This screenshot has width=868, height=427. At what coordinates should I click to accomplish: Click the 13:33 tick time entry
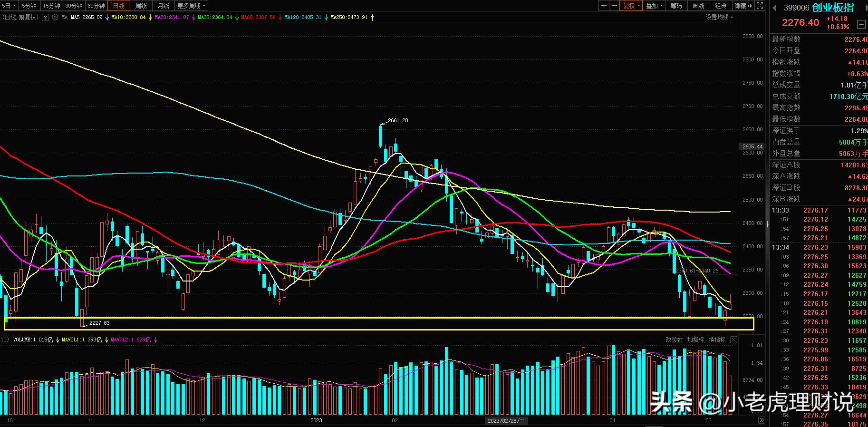(781, 210)
